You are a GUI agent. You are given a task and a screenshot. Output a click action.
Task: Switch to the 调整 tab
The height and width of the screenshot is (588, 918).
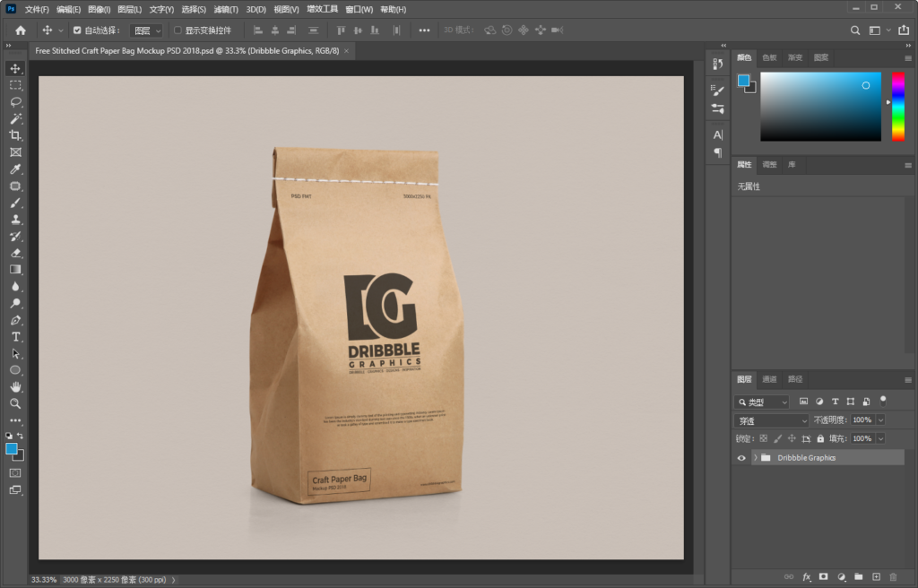point(769,165)
